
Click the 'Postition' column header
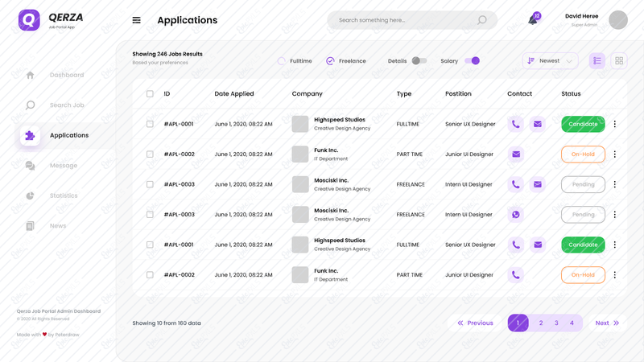[458, 94]
